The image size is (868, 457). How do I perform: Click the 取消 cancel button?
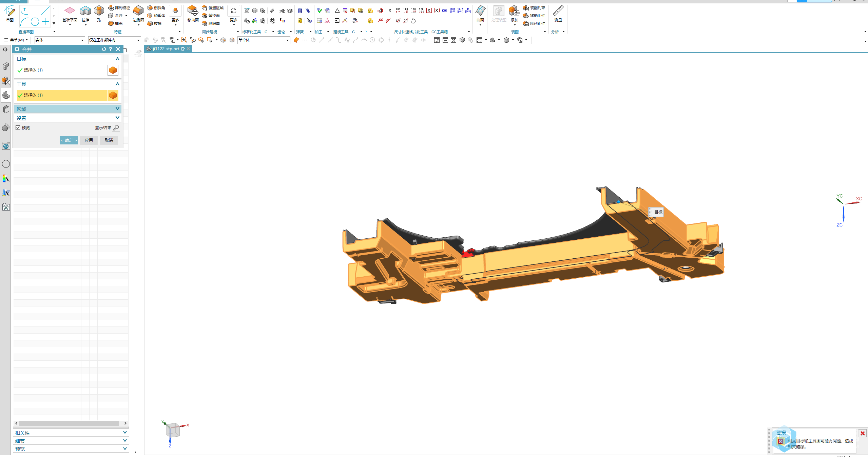tap(109, 140)
